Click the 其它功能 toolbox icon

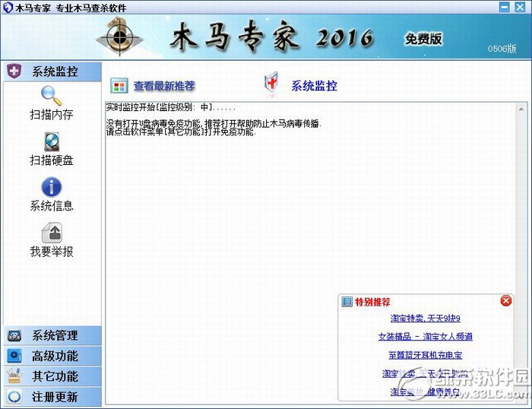coord(14,376)
